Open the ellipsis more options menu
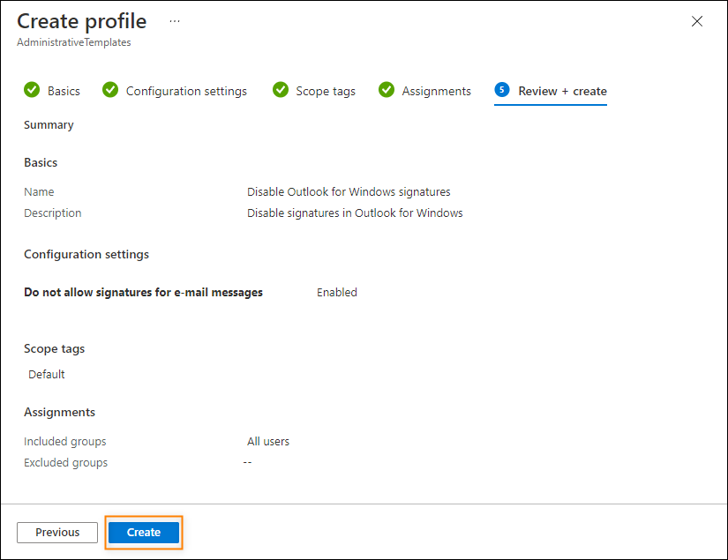728x560 pixels. tap(175, 21)
